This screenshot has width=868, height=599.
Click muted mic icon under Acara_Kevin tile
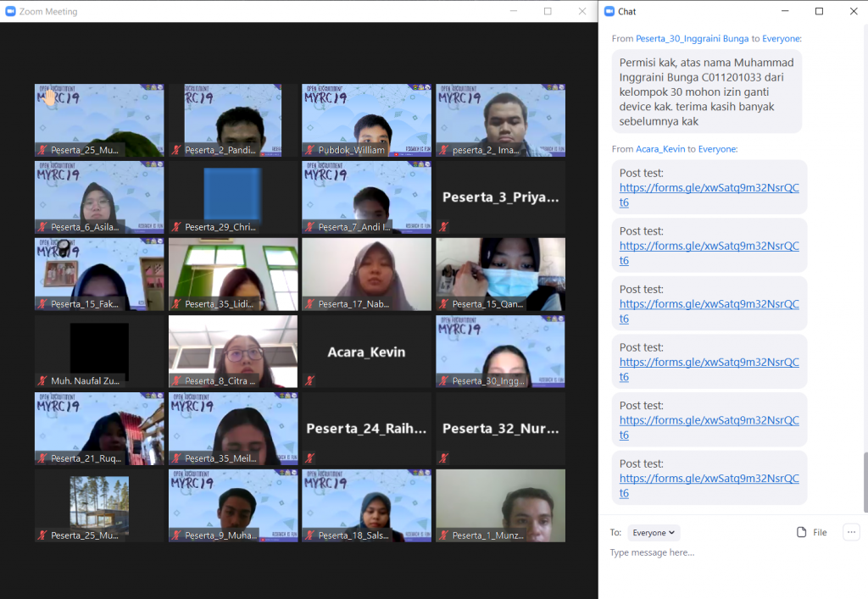pos(310,380)
